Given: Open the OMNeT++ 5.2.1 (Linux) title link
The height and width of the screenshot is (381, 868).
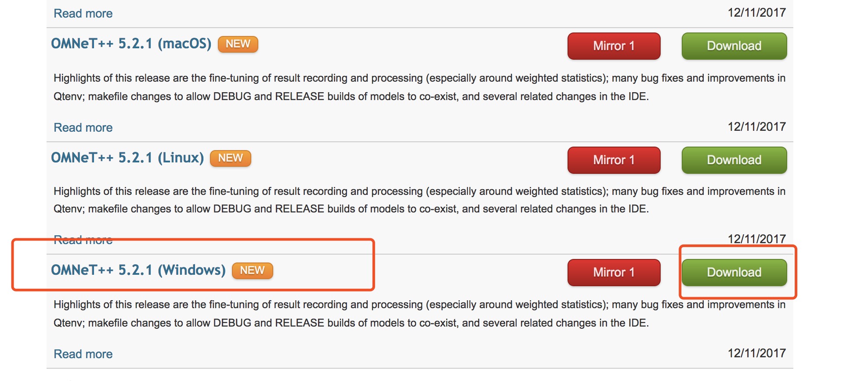Looking at the screenshot, I should tap(127, 158).
